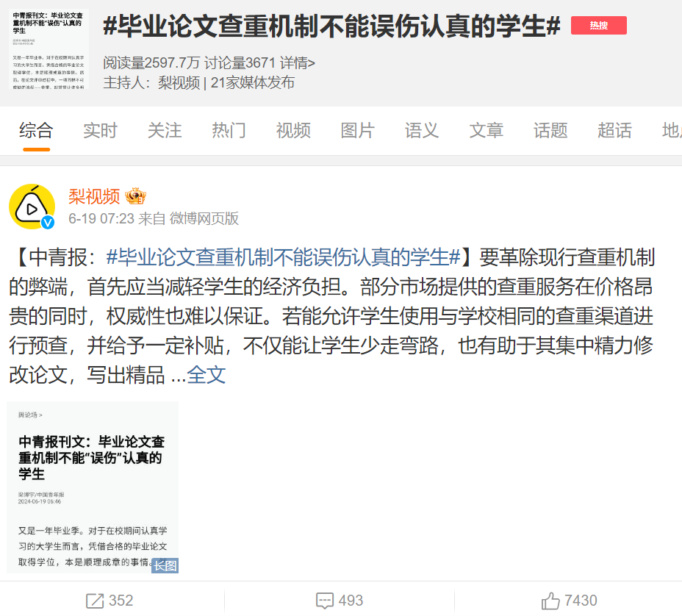Select the 文章 tab
The image size is (682, 616).
point(487,131)
